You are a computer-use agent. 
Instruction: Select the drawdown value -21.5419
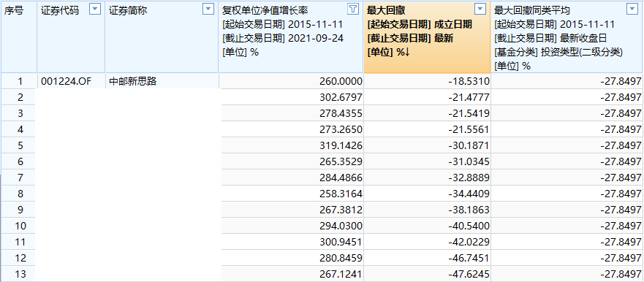pos(469,114)
